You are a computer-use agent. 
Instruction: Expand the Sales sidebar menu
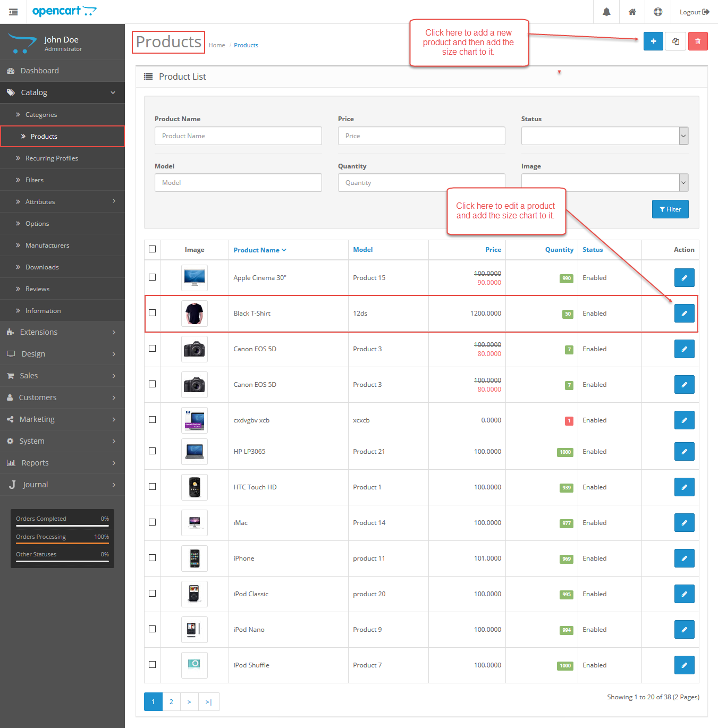[62, 376]
